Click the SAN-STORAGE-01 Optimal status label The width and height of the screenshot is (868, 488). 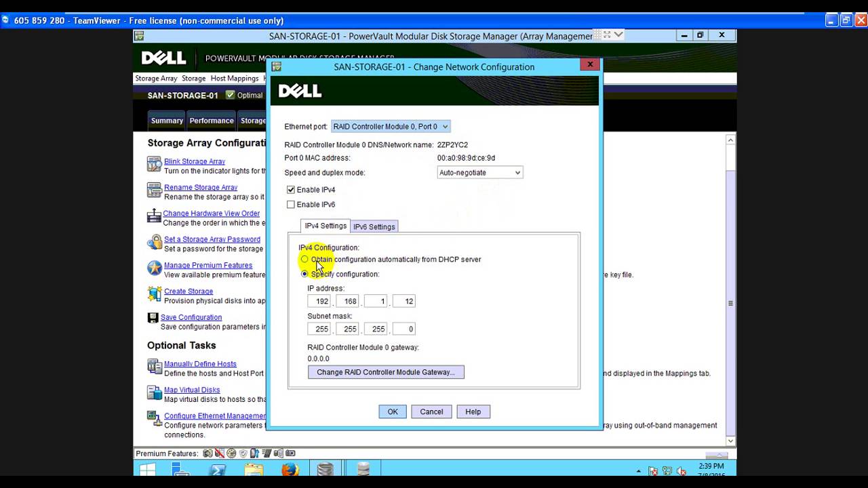tap(205, 96)
